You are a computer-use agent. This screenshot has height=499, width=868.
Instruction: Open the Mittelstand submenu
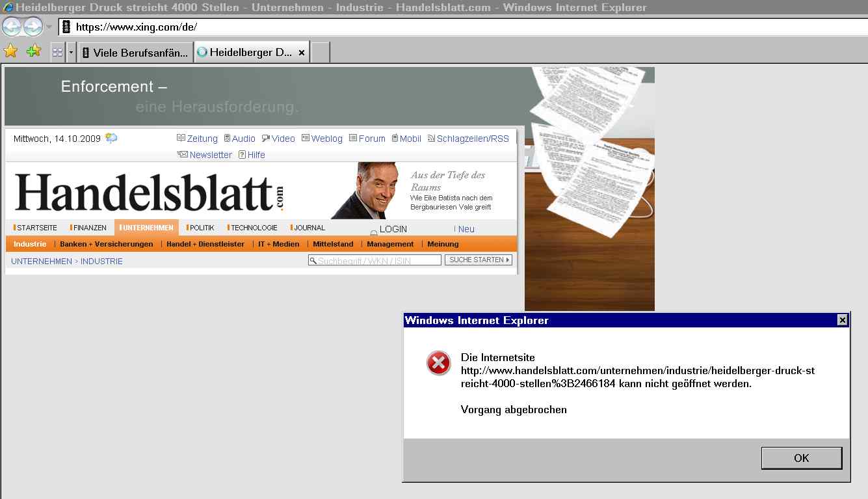333,244
